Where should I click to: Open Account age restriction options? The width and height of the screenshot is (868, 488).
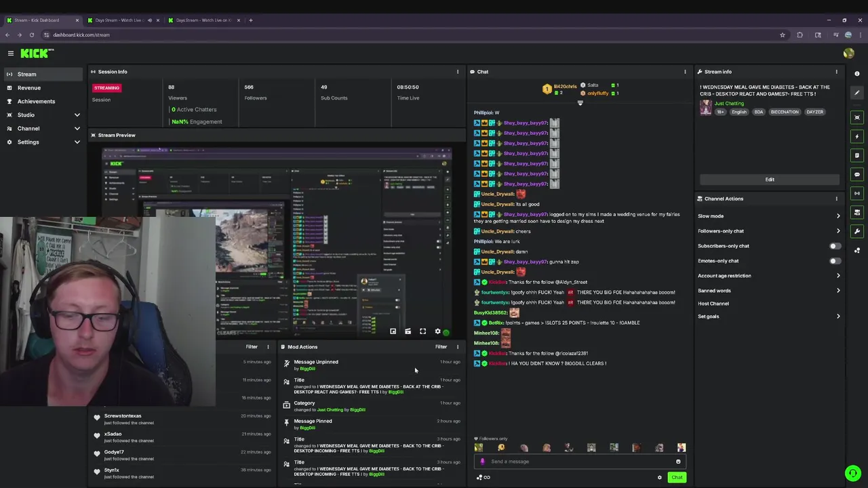[838, 276]
